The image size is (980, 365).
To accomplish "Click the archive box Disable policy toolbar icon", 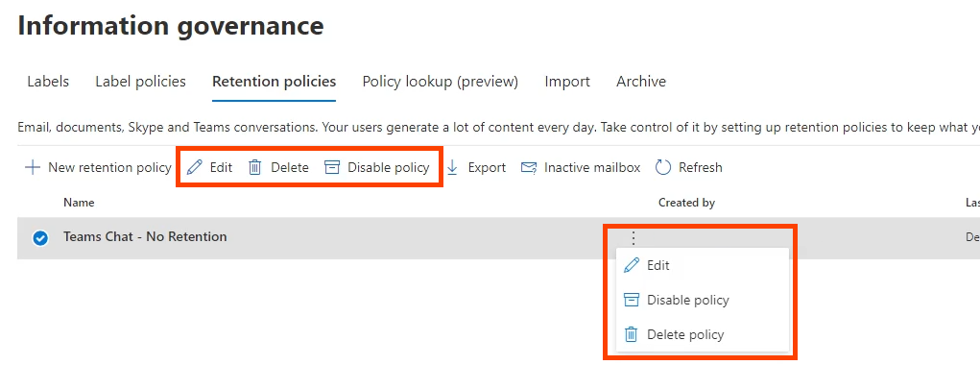I will [332, 167].
